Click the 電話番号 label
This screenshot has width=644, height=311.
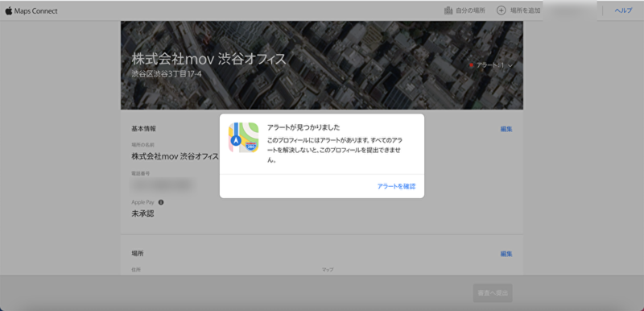pos(140,174)
